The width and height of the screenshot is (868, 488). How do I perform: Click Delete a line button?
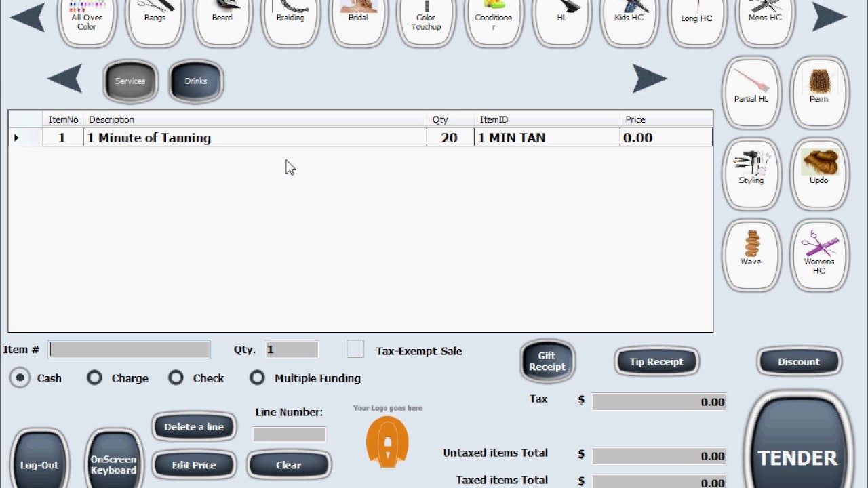pos(194,426)
